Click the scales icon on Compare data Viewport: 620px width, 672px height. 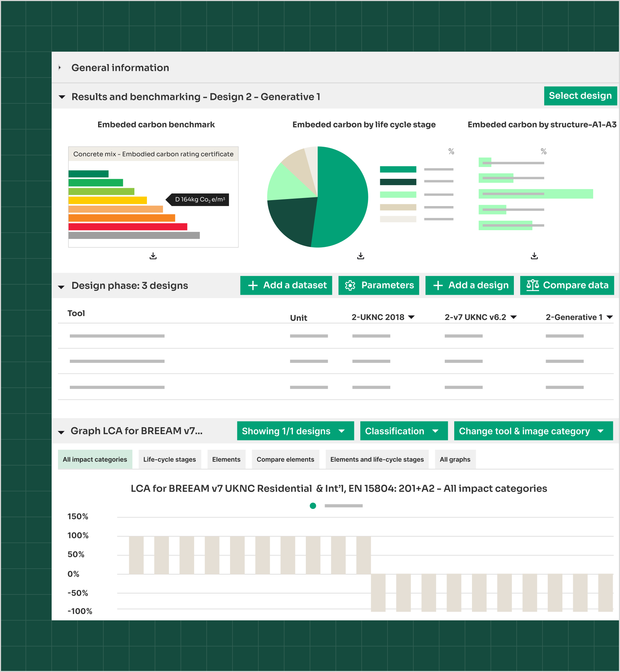[x=532, y=285]
